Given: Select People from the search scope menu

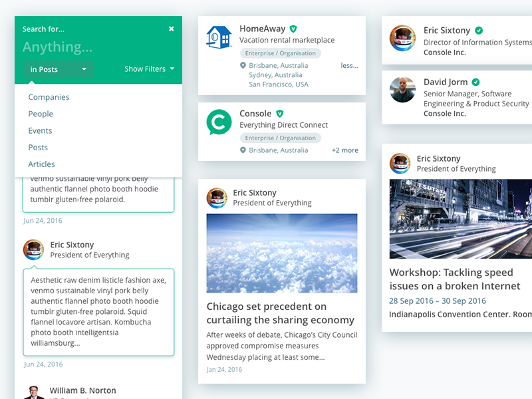Looking at the screenshot, I should pos(41,114).
